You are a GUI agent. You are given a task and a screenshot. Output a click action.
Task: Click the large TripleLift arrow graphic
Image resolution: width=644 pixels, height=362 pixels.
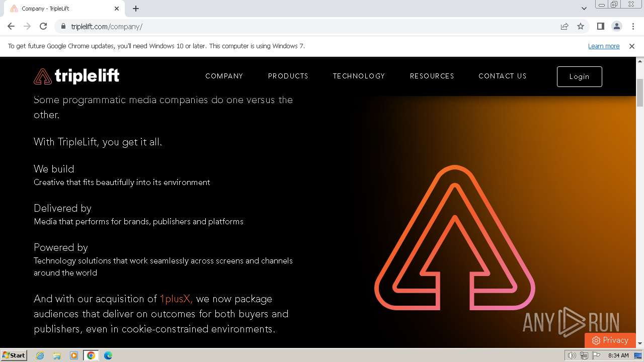[x=455, y=237]
